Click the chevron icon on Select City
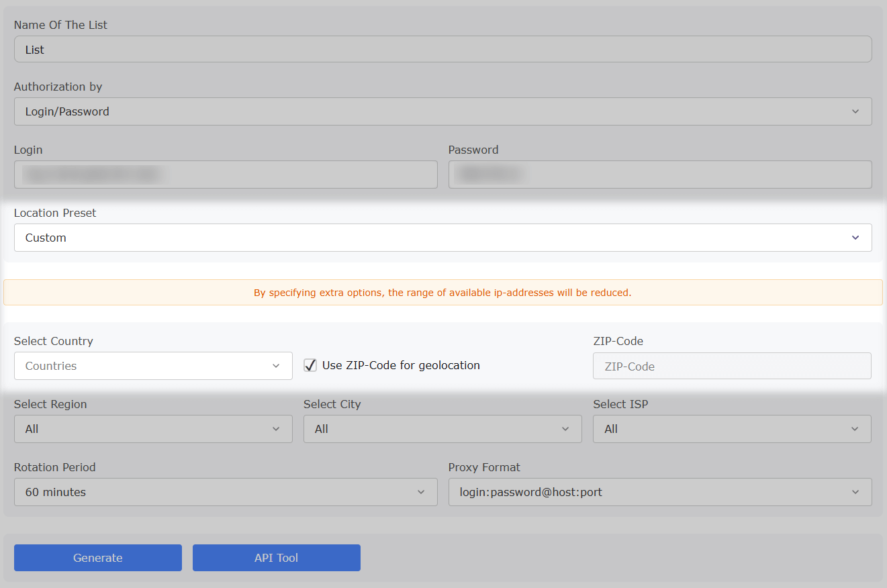This screenshot has width=887, height=588. 566,429
